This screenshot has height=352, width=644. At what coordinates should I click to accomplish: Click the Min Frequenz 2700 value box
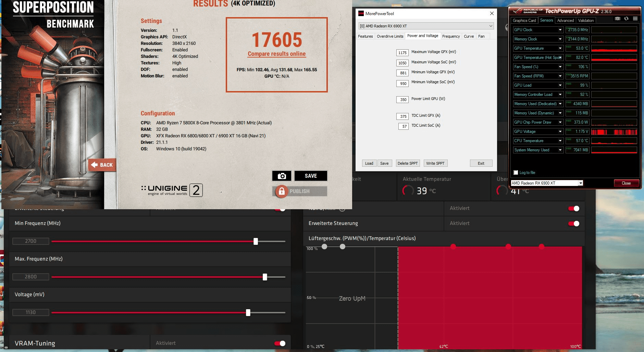click(x=30, y=241)
